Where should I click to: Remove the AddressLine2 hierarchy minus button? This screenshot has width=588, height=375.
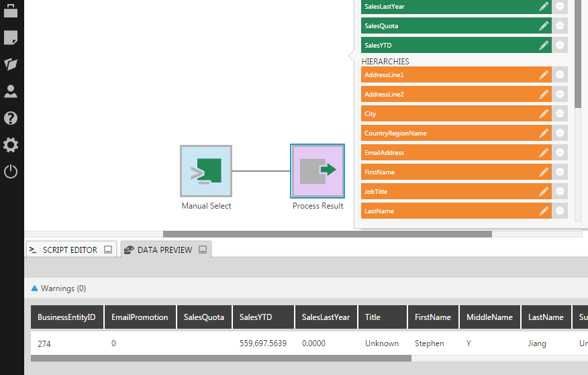pos(560,94)
